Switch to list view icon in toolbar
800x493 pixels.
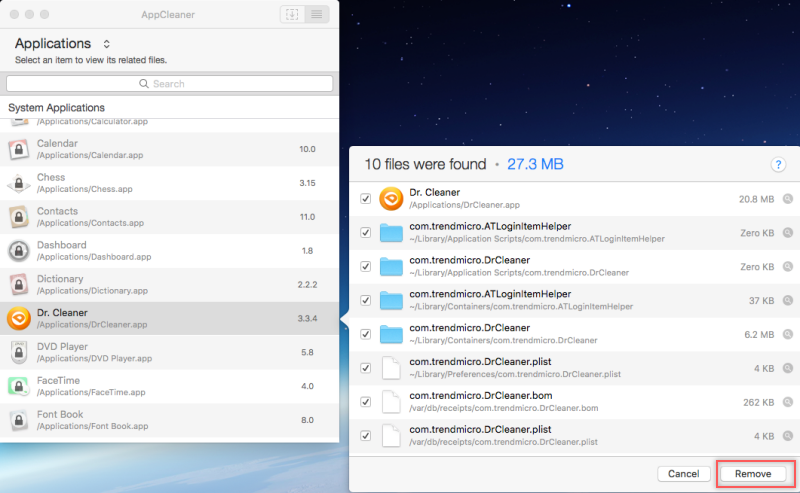click(317, 15)
